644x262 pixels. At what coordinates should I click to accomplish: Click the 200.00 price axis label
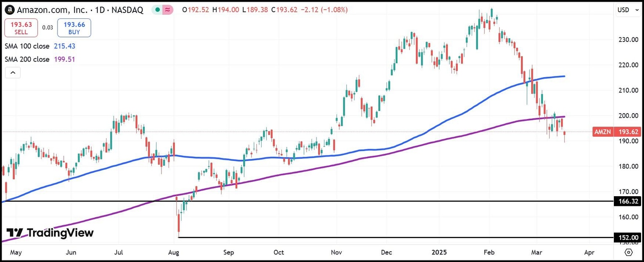pos(628,116)
